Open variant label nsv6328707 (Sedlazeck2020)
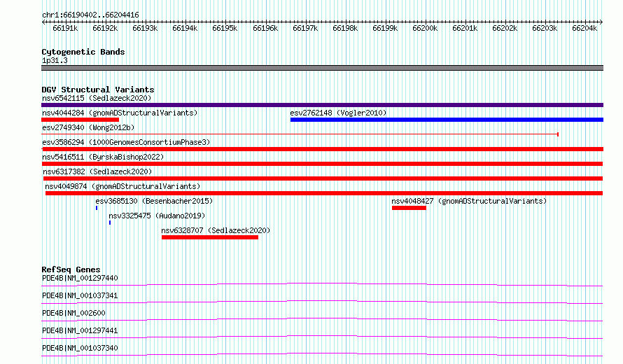The height and width of the screenshot is (364, 623). pyautogui.click(x=216, y=230)
